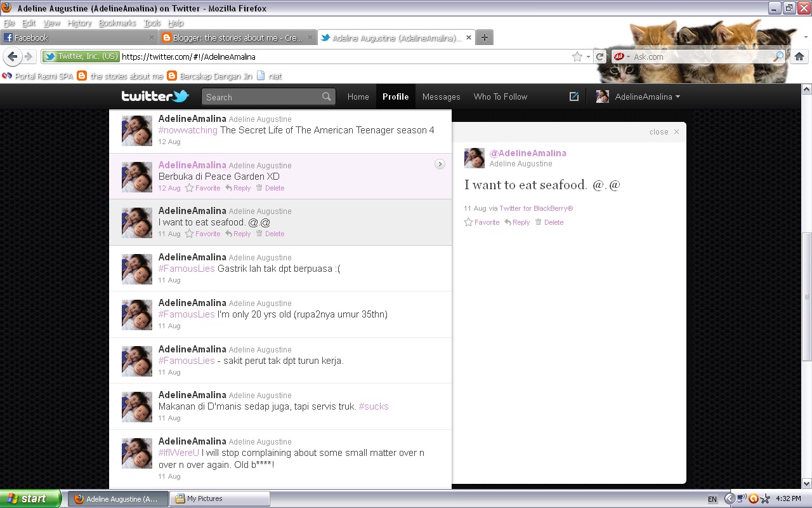The height and width of the screenshot is (508, 812).
Task: Open the Edit menu
Action: 29,23
